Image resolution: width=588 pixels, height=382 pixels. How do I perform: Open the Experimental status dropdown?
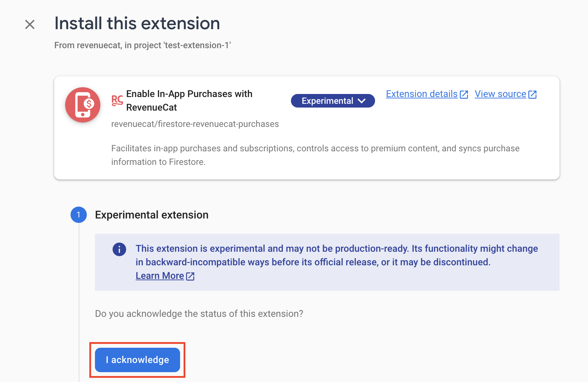333,101
